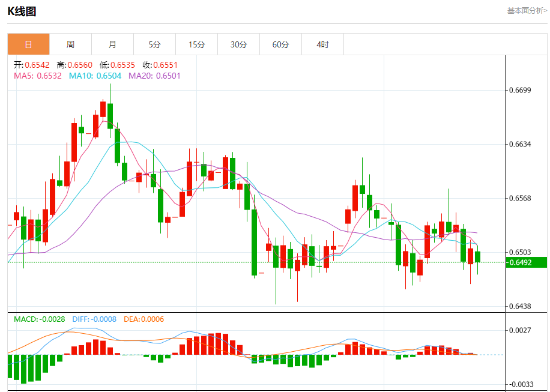Open the 基本面分析 link
550x392 pixels.
pos(527,11)
